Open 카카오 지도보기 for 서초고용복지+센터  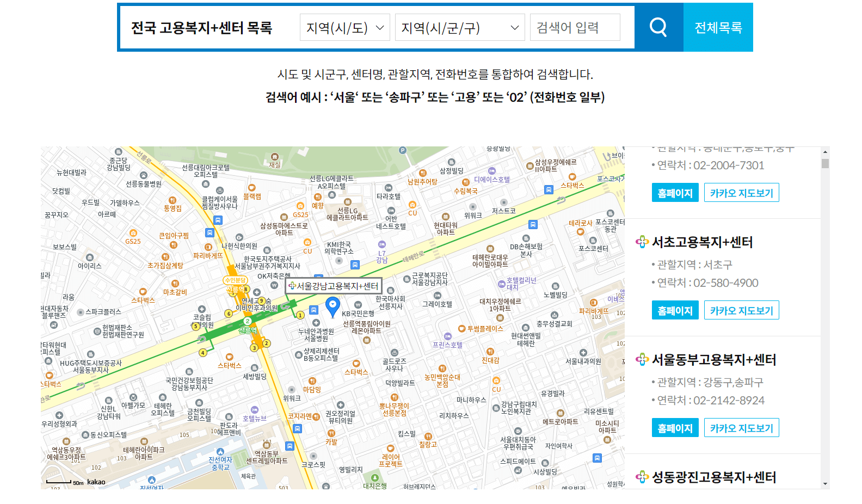click(741, 310)
